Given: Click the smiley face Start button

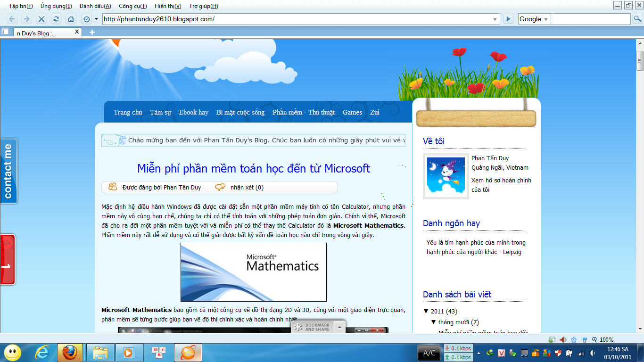Looking at the screenshot, I should pos(12,352).
